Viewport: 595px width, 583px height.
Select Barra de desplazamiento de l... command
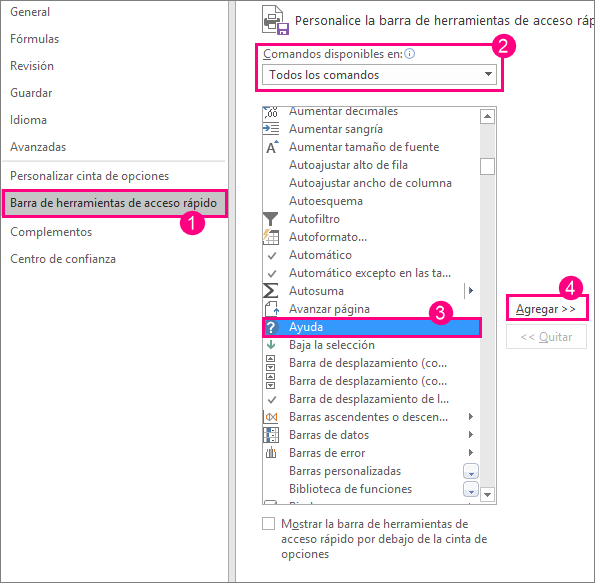click(369, 399)
